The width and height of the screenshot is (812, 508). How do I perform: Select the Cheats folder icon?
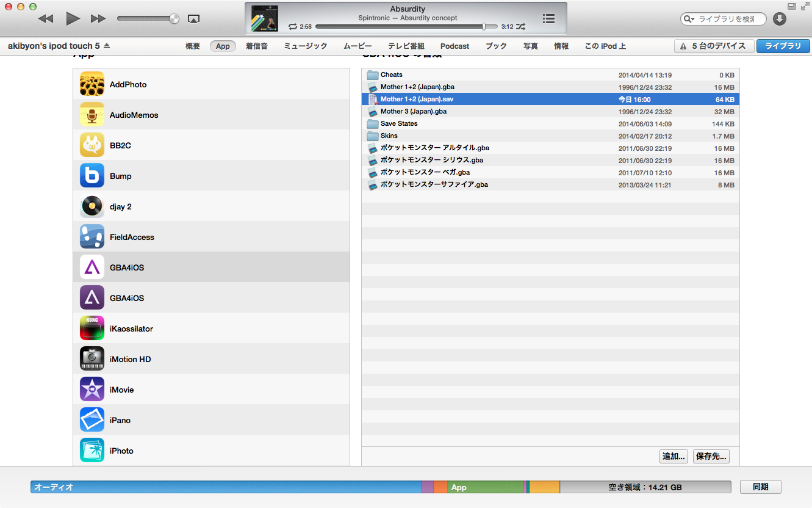click(x=373, y=75)
